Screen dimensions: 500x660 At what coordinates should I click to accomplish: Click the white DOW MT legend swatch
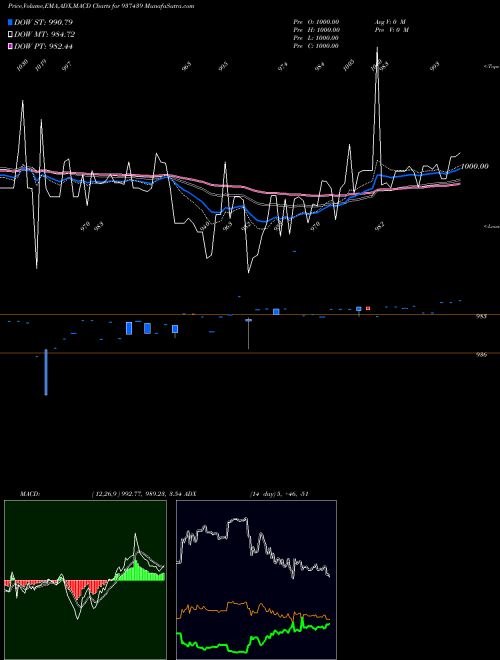point(10,35)
